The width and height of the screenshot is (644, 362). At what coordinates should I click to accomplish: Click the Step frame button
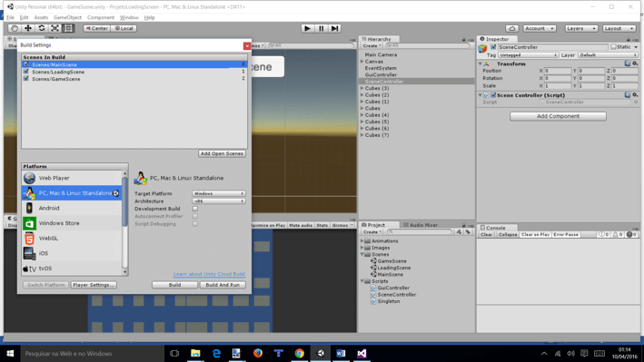(335, 28)
